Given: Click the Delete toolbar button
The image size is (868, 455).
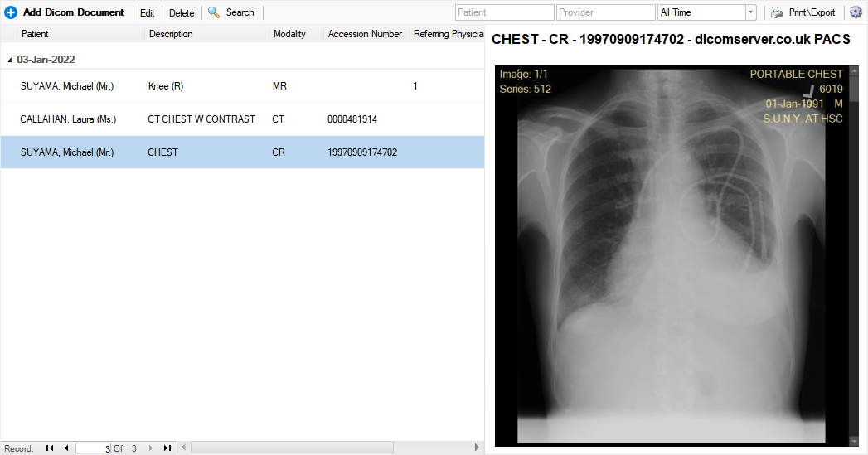Looking at the screenshot, I should 182,13.
